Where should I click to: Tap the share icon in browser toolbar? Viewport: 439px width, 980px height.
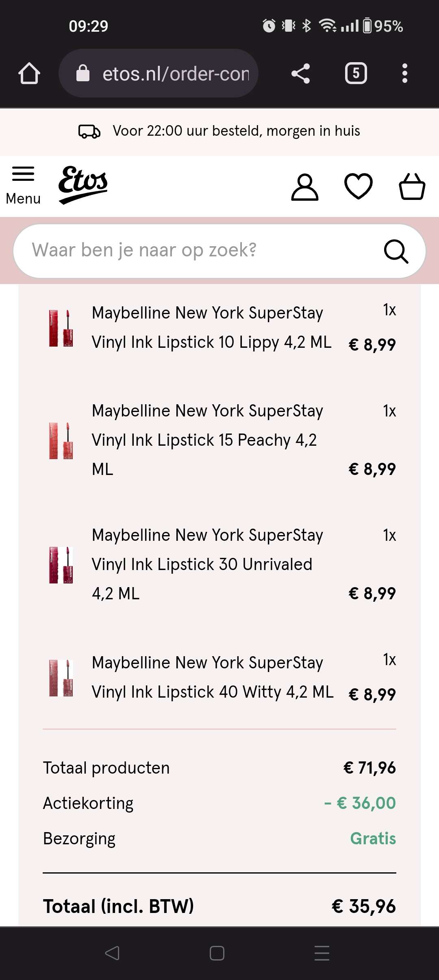click(x=301, y=74)
